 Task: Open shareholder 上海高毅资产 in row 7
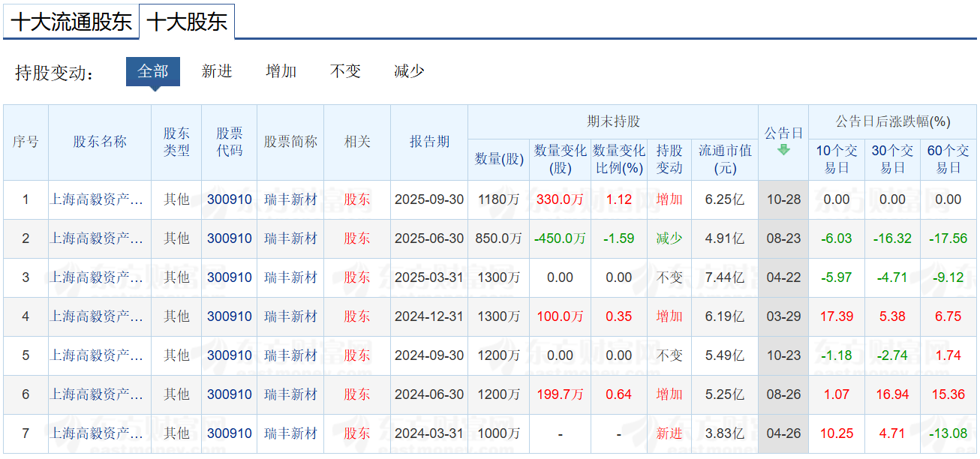97,433
